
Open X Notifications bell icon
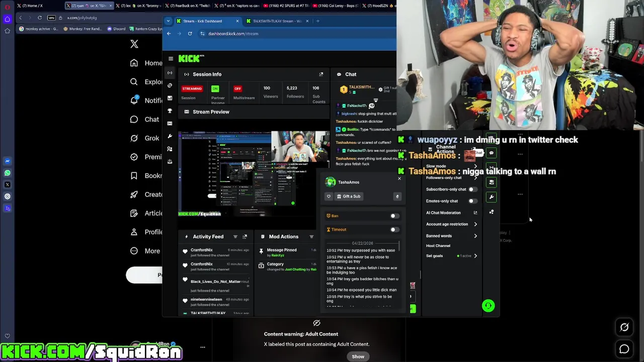point(134,100)
